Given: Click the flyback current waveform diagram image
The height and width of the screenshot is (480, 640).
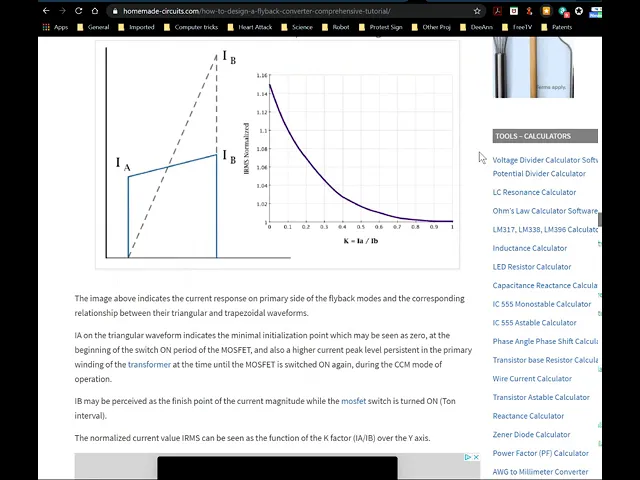Looking at the screenshot, I should tap(278, 154).
